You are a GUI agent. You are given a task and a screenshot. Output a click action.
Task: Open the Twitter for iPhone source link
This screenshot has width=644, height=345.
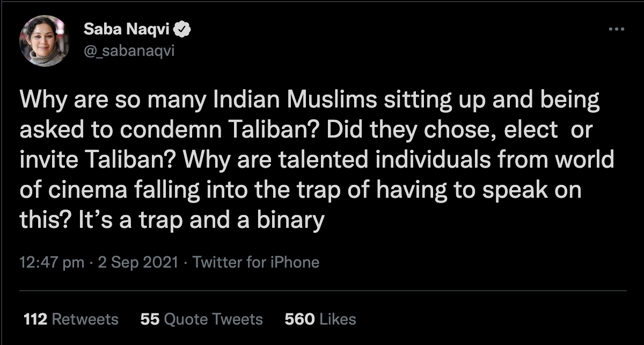pos(255,262)
